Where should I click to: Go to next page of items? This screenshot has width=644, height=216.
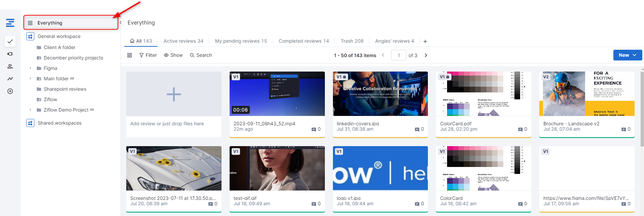coord(426,55)
